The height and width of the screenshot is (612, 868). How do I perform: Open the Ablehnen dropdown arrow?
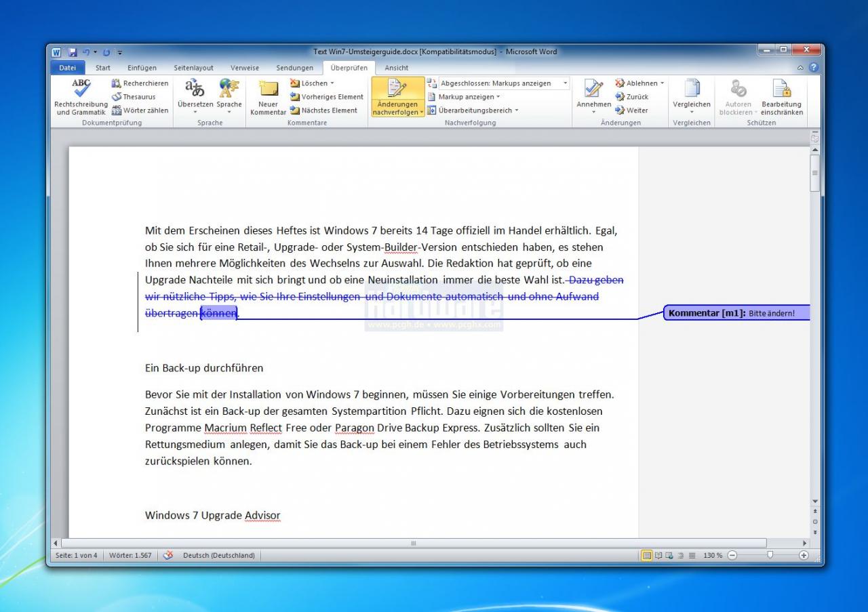(x=662, y=83)
